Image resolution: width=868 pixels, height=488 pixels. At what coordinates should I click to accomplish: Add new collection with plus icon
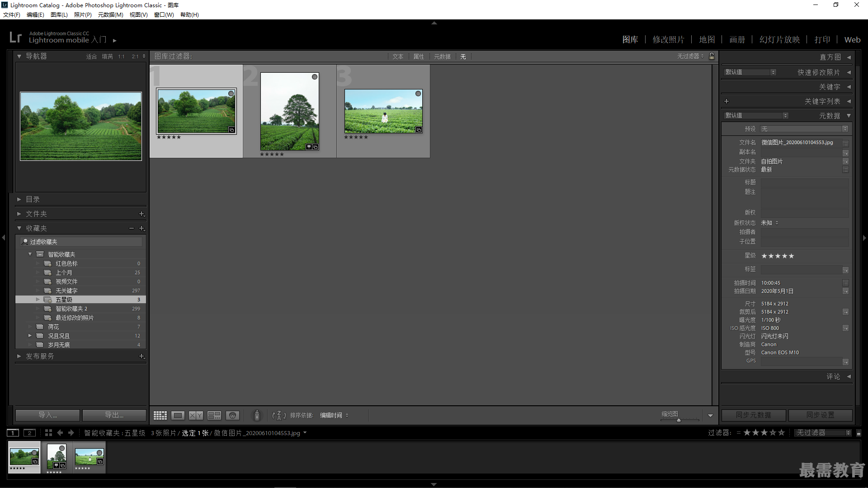pyautogui.click(x=142, y=228)
